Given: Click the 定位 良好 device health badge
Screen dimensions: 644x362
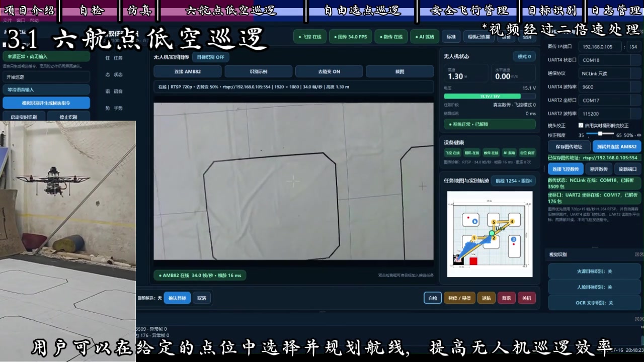Looking at the screenshot, I should click(527, 152).
